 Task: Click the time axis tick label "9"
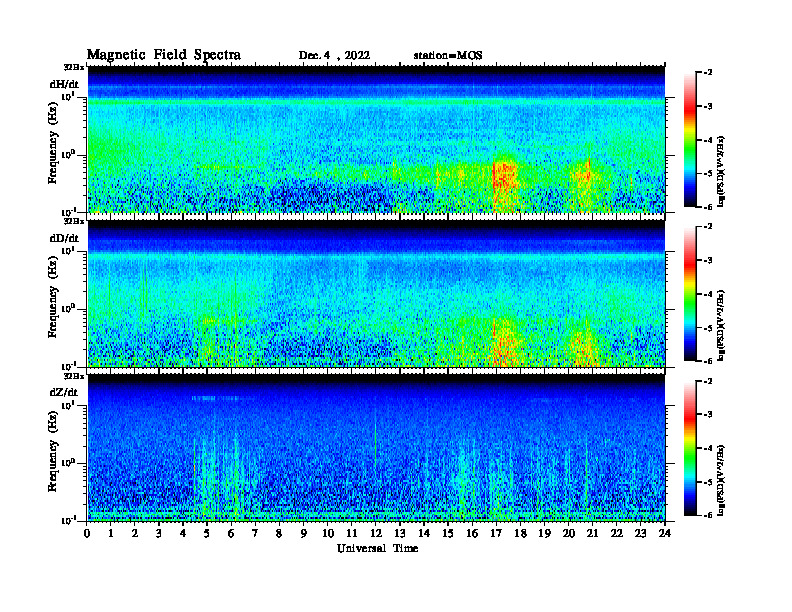pos(304,534)
